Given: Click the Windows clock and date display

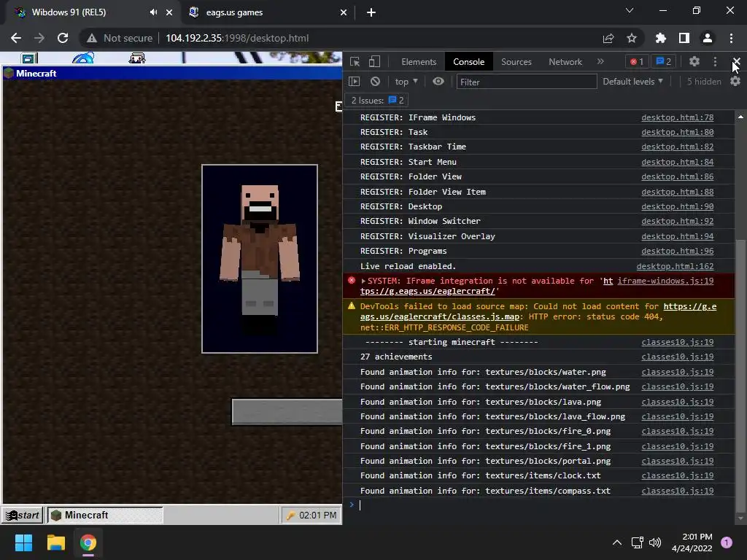Looking at the screenshot, I should (x=692, y=542).
